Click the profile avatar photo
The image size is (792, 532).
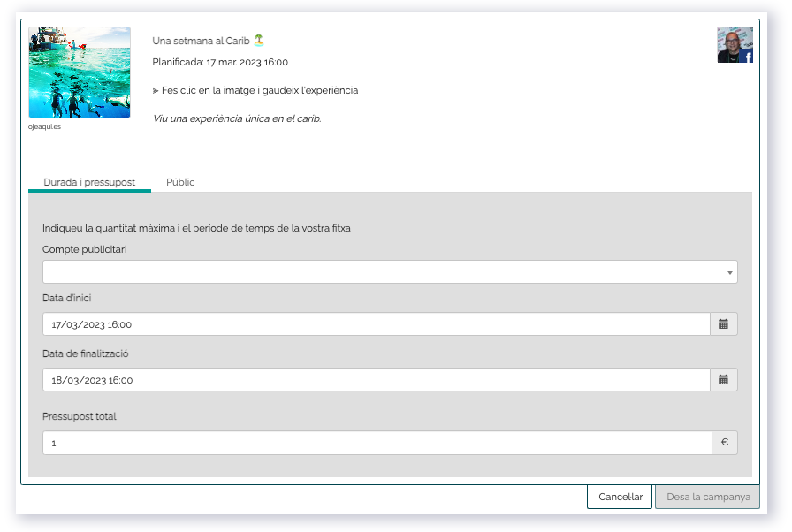point(733,43)
